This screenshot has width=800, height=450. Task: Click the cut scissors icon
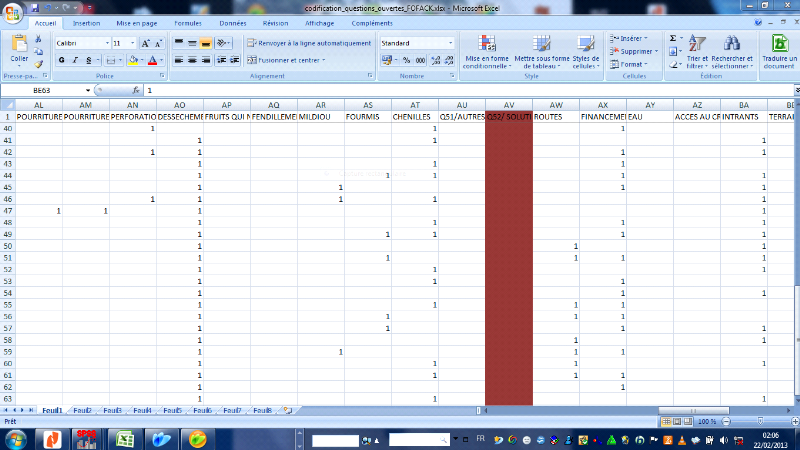tap(38, 39)
